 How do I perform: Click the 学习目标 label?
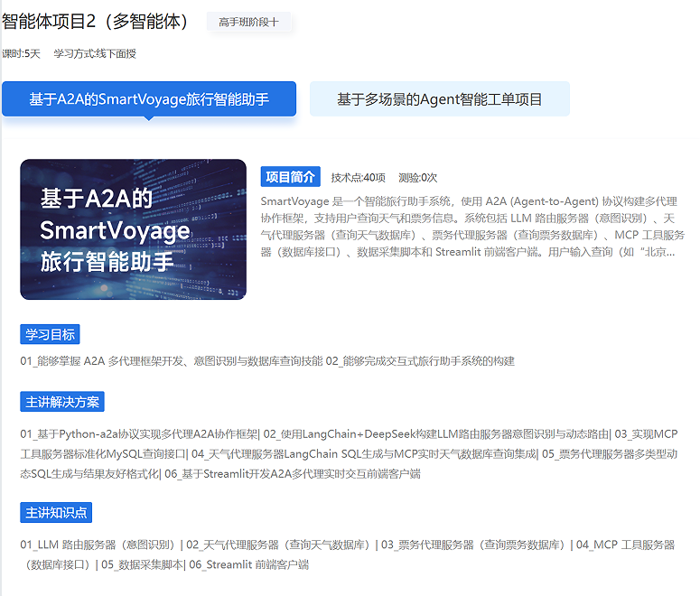tap(50, 334)
